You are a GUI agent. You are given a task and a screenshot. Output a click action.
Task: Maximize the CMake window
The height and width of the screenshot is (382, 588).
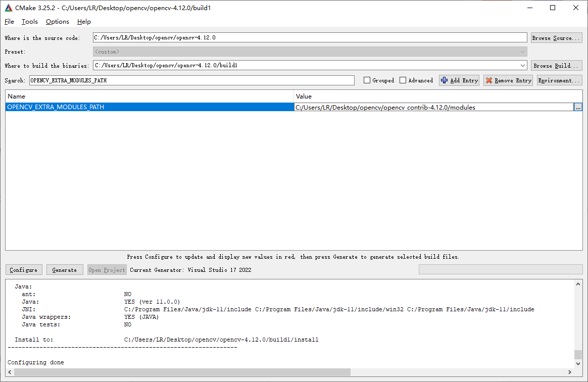coord(553,8)
